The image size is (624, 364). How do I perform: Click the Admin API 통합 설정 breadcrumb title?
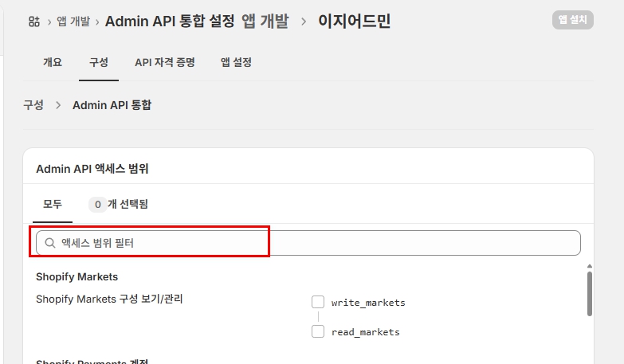[x=169, y=22]
